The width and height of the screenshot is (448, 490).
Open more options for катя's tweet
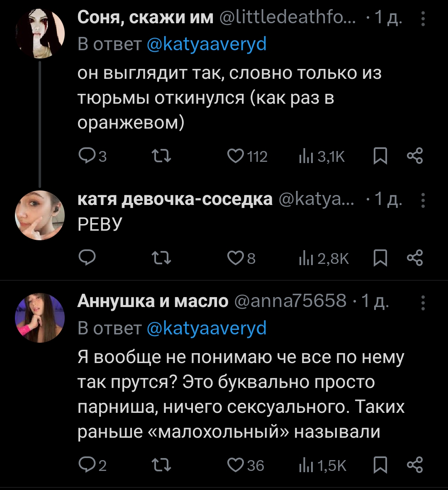click(423, 201)
